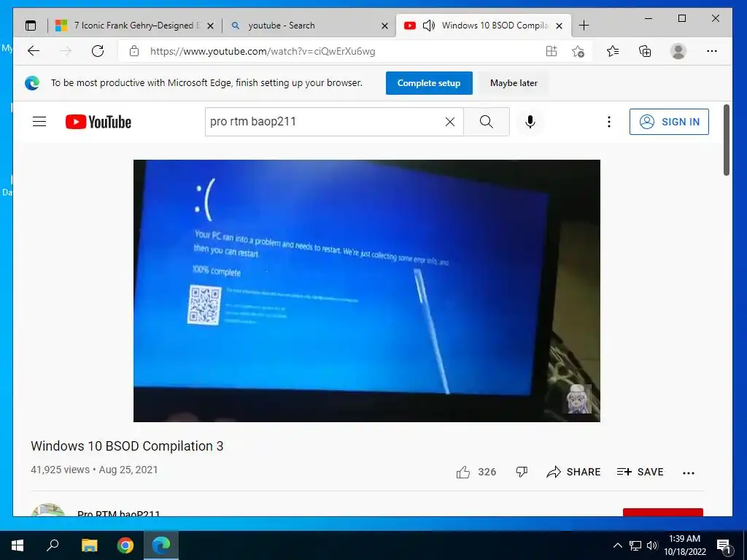Show hidden system tray icons

pos(617,545)
